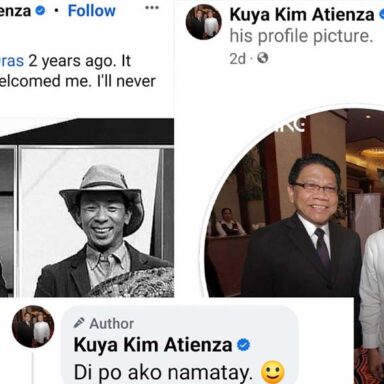The image size is (384, 384).
Task: Open the black-and-white photo of man in hat
Action: 97,222
